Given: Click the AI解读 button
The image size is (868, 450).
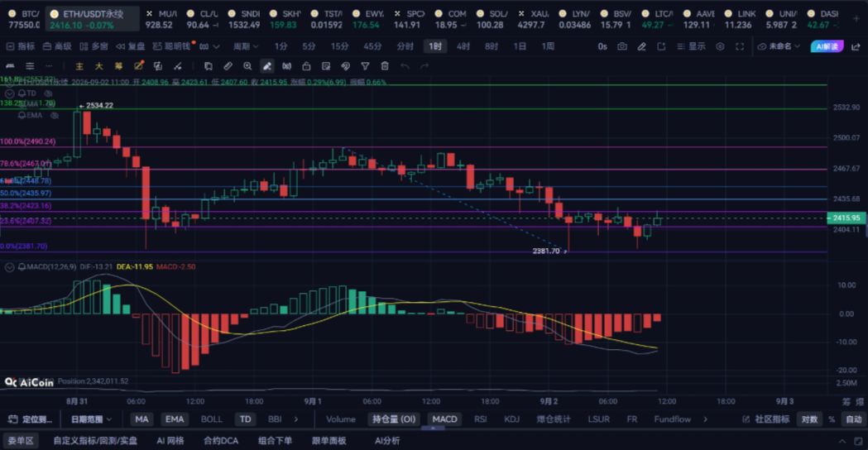Looking at the screenshot, I should click(827, 46).
